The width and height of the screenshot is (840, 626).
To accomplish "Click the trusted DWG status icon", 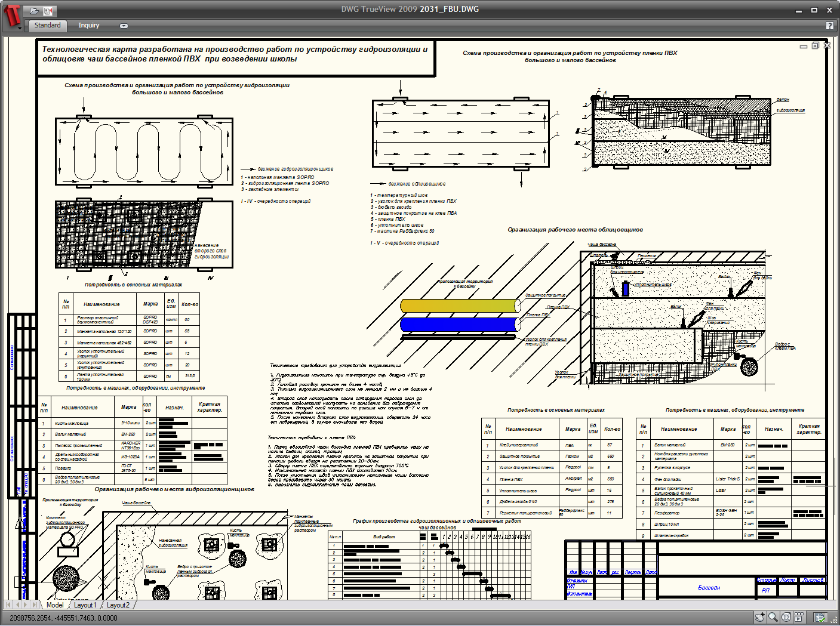I will 820,618.
